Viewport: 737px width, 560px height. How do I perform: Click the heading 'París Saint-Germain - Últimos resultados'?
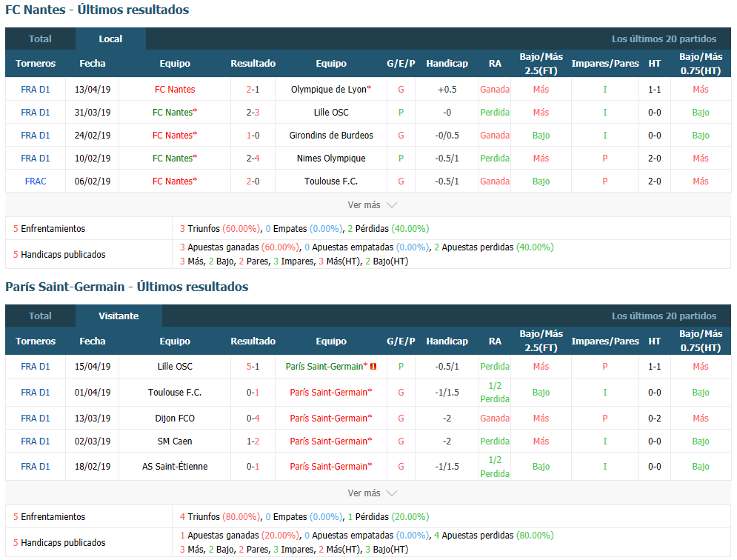pyautogui.click(x=127, y=287)
